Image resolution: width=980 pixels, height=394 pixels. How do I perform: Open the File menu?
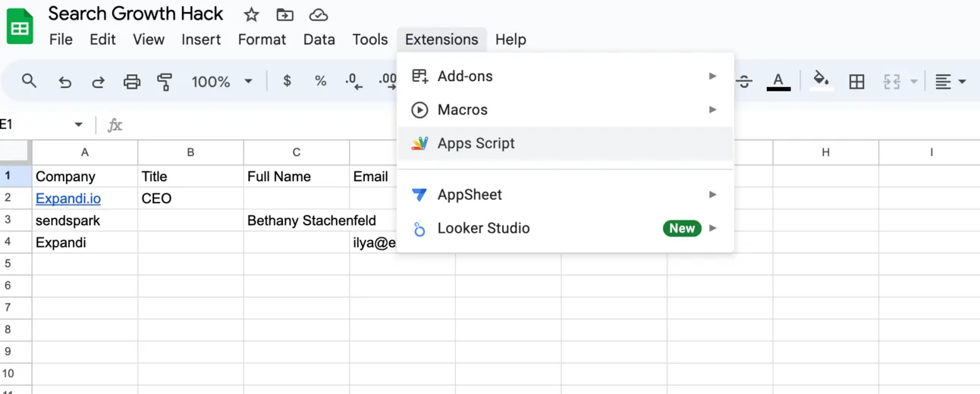(x=61, y=39)
